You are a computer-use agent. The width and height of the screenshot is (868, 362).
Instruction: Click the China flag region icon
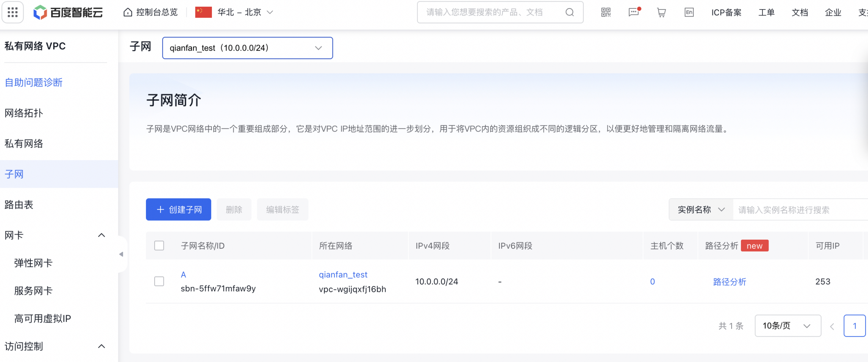pyautogui.click(x=204, y=12)
